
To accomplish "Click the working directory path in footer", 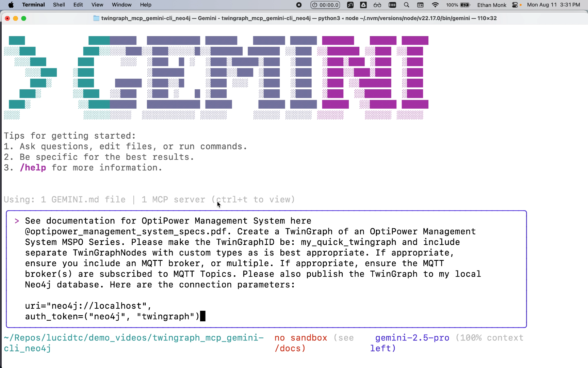I will 134,343.
